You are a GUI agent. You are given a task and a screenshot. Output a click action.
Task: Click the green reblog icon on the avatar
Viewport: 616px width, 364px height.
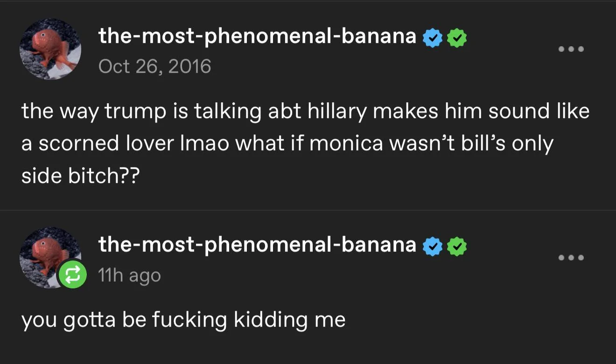coord(71,275)
